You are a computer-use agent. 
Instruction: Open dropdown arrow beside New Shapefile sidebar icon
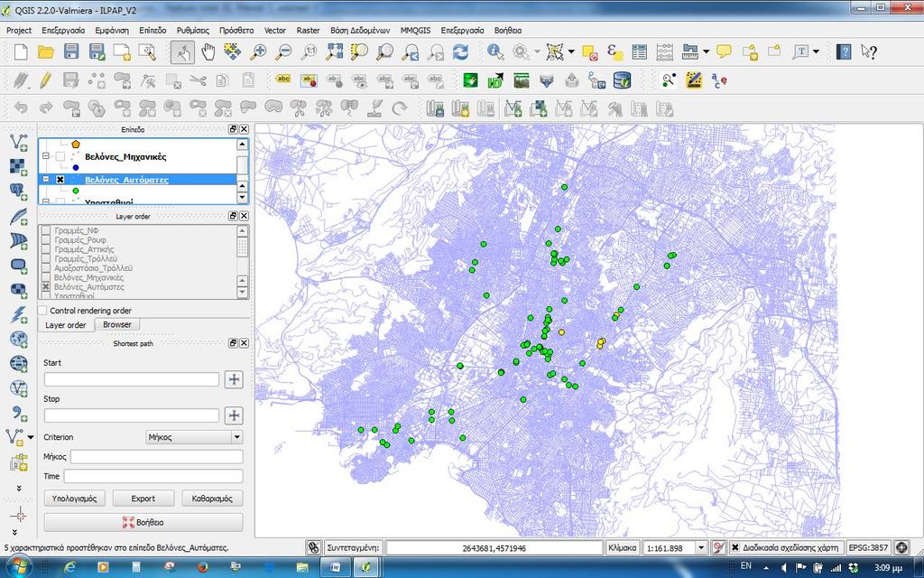tap(31, 437)
